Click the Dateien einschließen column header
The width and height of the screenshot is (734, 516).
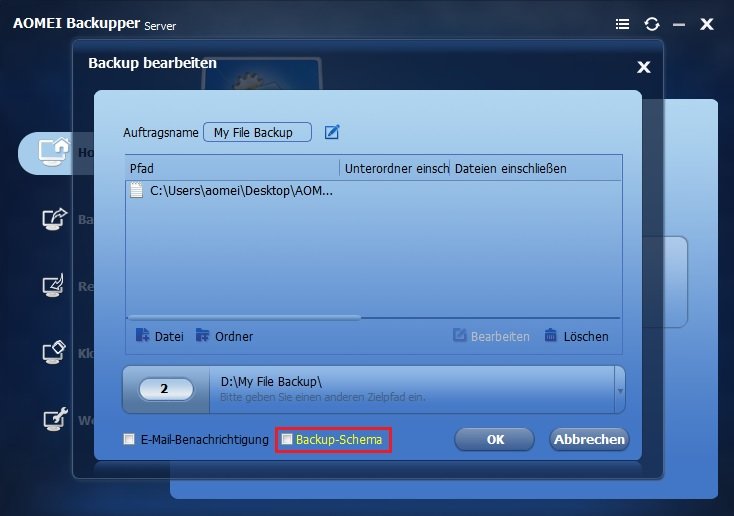(x=536, y=168)
